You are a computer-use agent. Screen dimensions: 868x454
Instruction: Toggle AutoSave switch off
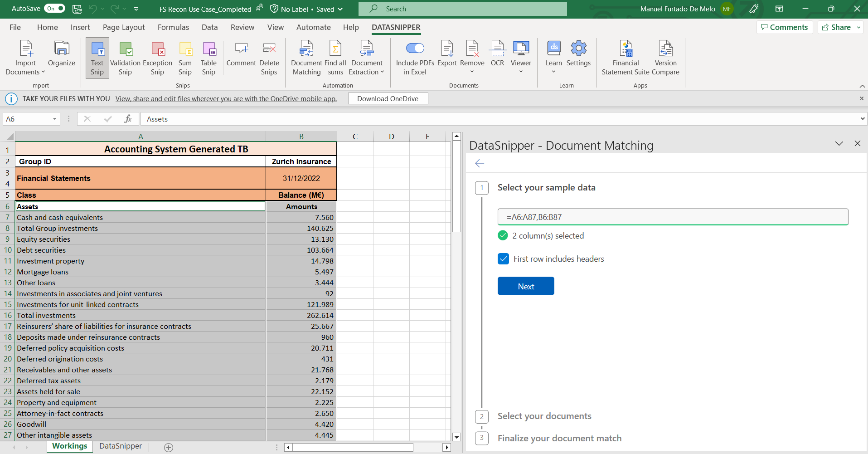pyautogui.click(x=54, y=9)
